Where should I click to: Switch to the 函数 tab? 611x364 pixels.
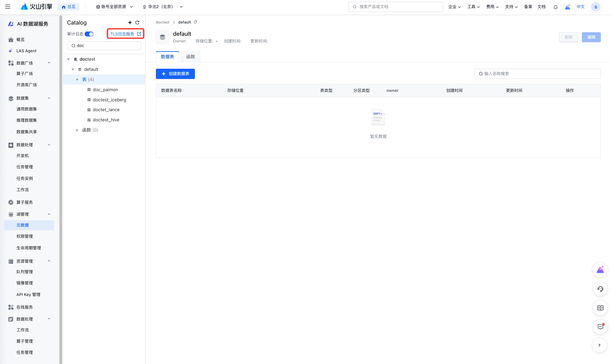[191, 57]
